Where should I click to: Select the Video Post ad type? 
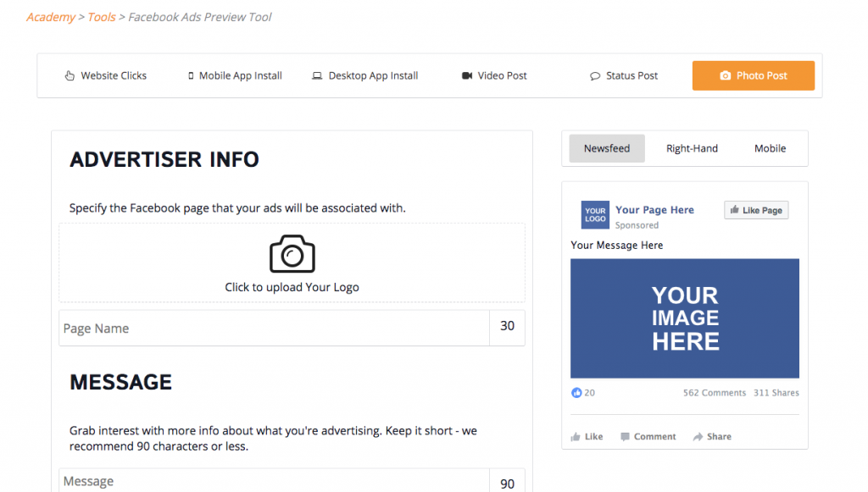click(x=494, y=75)
